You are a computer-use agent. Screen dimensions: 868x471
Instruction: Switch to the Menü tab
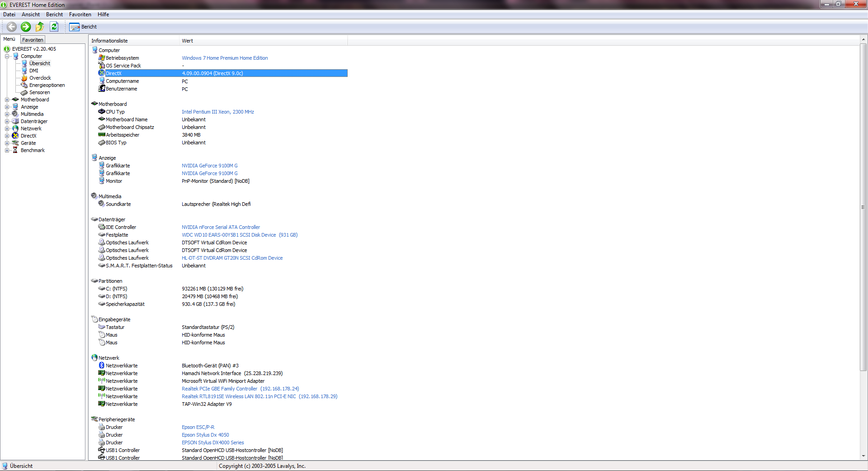9,39
